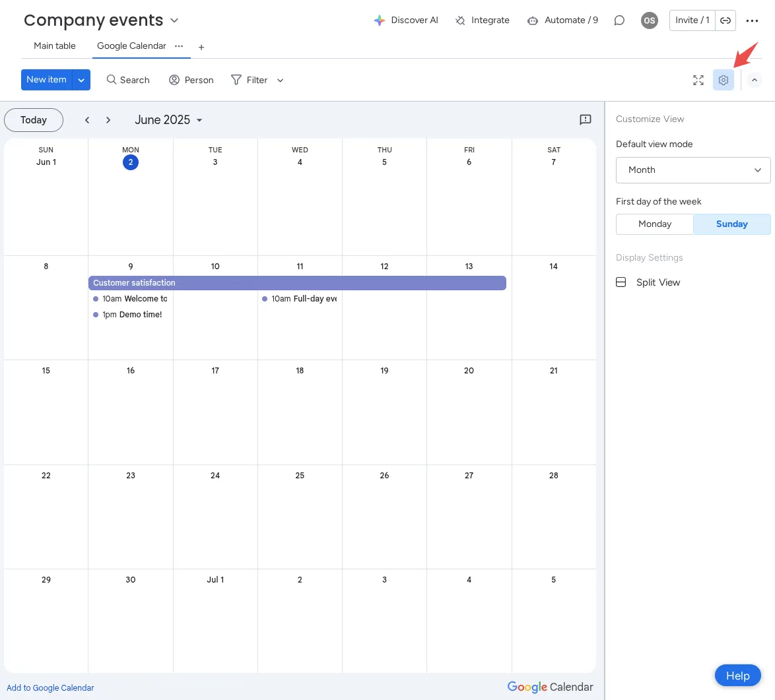Open Discover AI sparkle icon
The image size is (775, 700).
coord(379,20)
